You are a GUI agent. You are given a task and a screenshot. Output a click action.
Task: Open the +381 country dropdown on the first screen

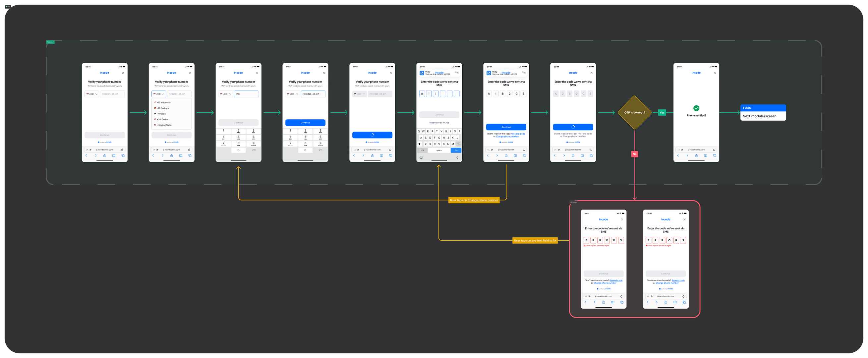coord(92,94)
